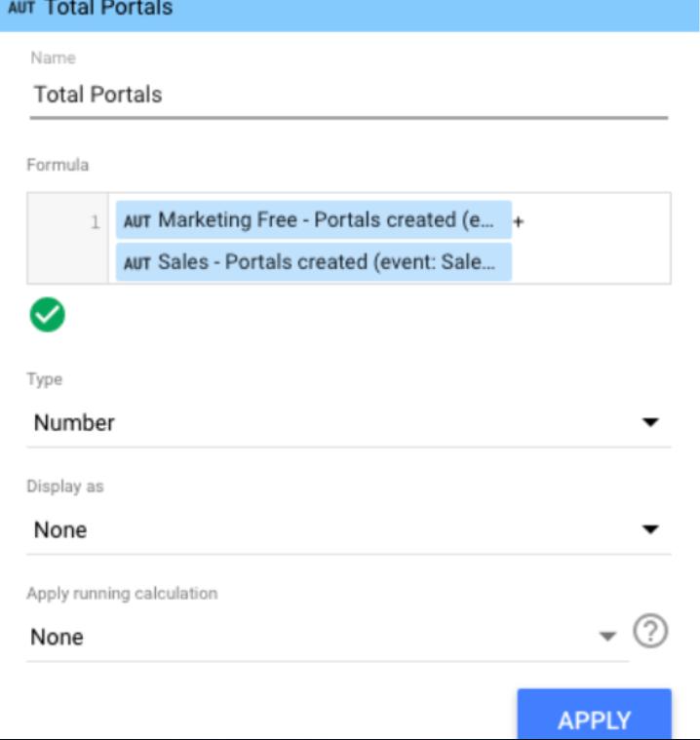This screenshot has width=700, height=740.
Task: Click the Number value in Type field
Action: pos(74,423)
